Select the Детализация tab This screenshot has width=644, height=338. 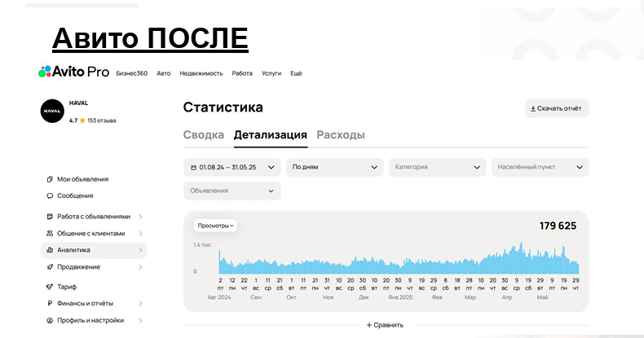click(271, 135)
